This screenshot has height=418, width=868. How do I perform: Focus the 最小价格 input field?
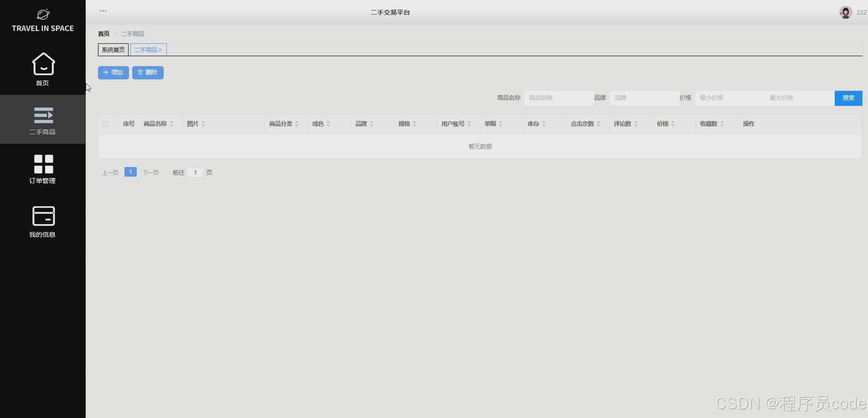(x=730, y=98)
